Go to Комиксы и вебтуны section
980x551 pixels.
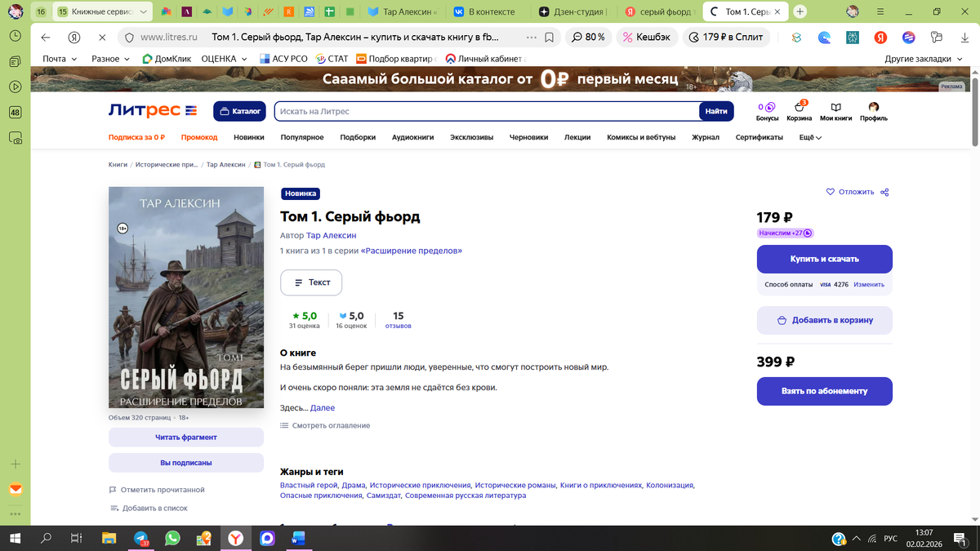[641, 137]
